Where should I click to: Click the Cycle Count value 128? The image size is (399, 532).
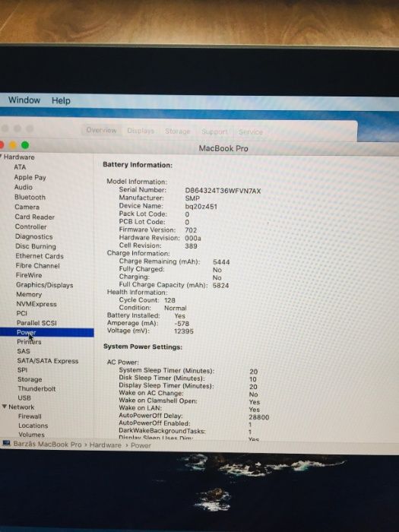point(169,300)
